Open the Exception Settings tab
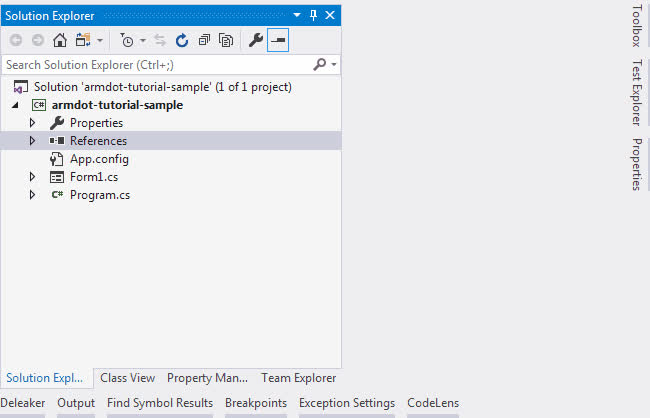Image resolution: width=650 pixels, height=418 pixels. 347,403
